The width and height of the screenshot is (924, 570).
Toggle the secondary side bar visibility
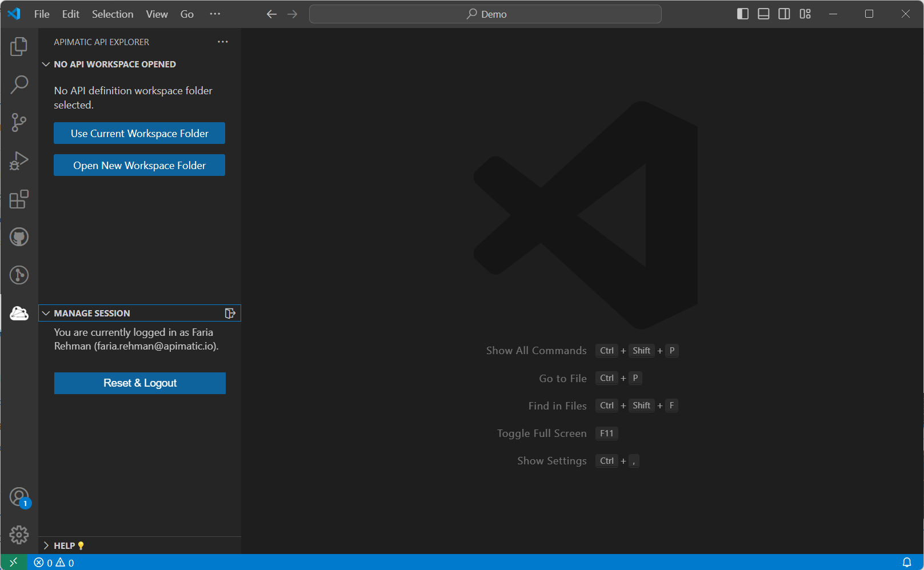coord(785,14)
